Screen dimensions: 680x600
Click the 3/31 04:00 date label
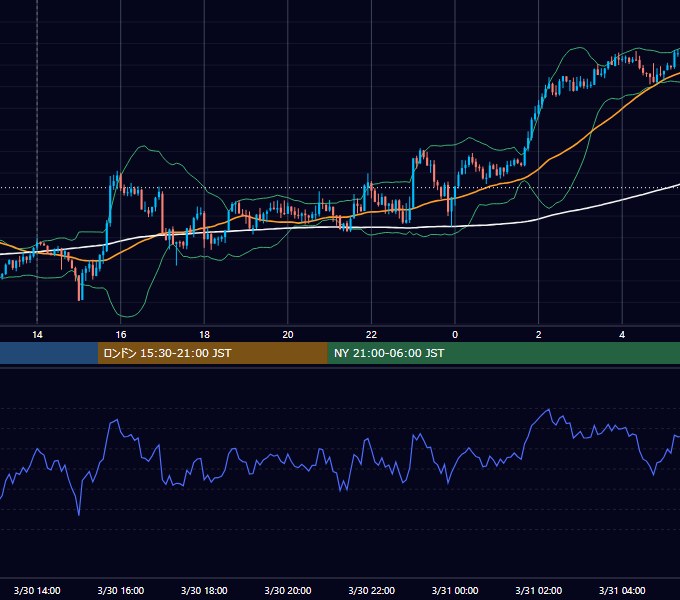tap(622, 590)
